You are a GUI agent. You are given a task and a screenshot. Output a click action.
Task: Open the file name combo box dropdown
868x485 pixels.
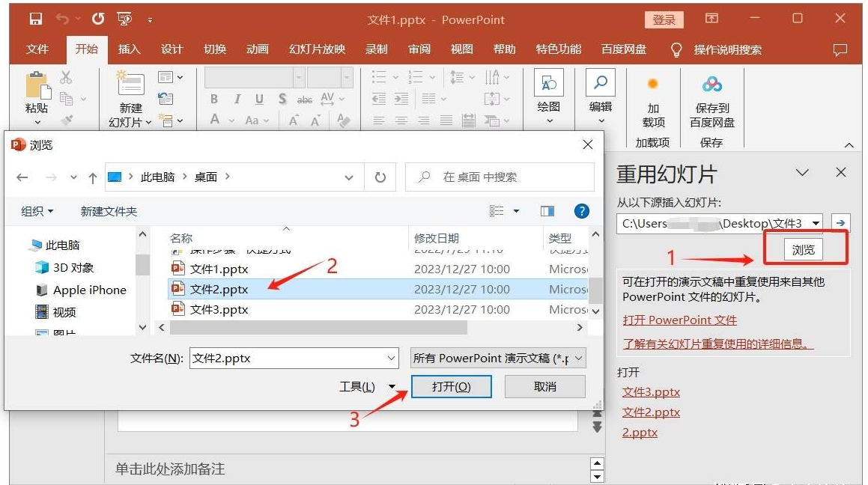point(391,359)
